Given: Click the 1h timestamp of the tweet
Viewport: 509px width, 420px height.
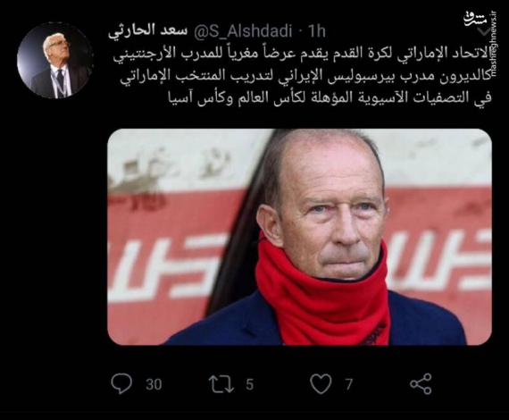Looking at the screenshot, I should [x=316, y=31].
